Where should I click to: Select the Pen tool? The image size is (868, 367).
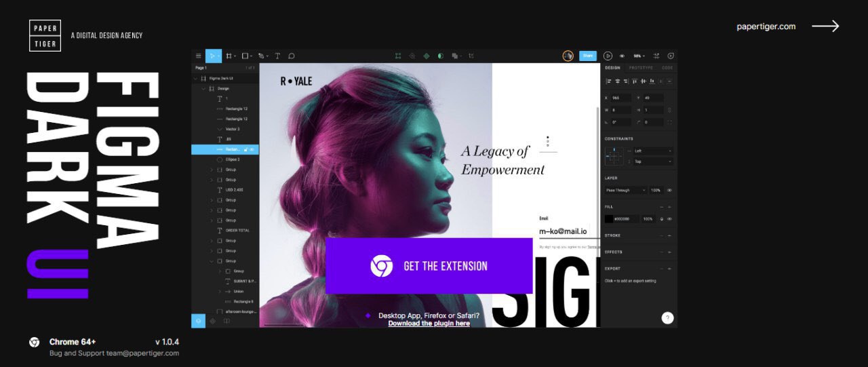[261, 56]
